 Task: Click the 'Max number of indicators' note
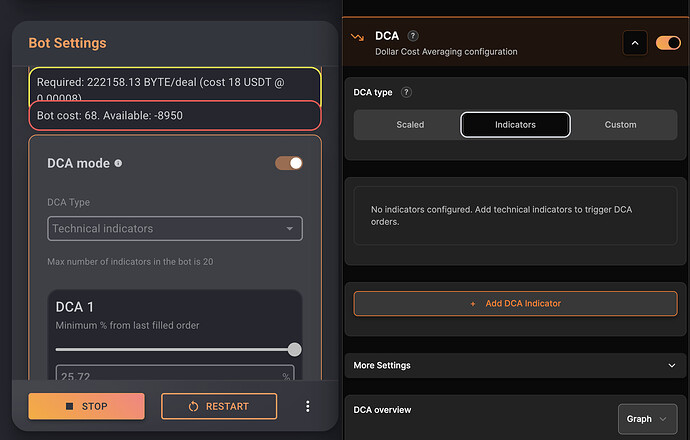click(x=130, y=262)
